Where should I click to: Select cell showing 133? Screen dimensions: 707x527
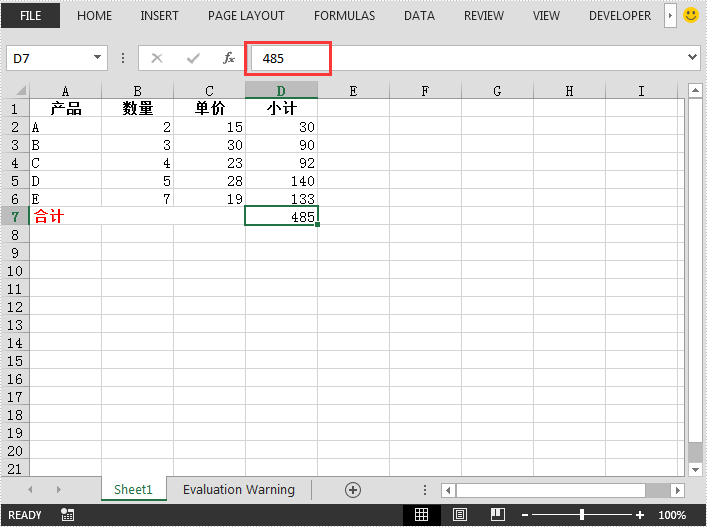click(x=281, y=198)
